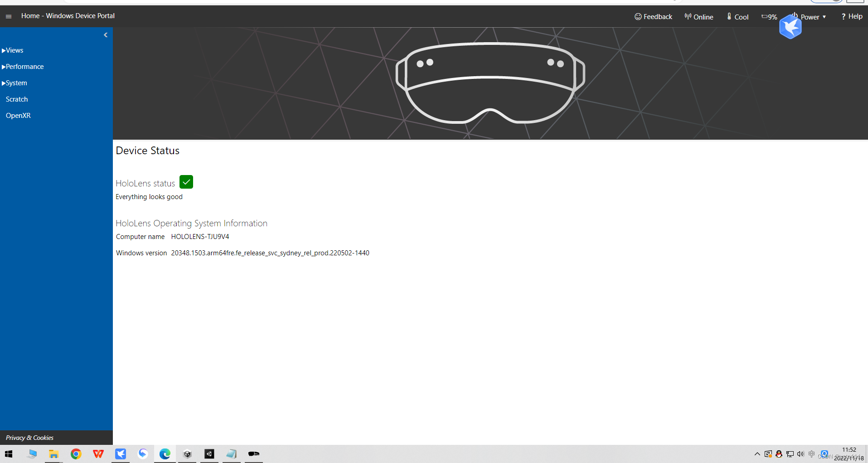This screenshot has height=463, width=868.
Task: Click Home - Windows Device Portal title
Action: point(68,16)
